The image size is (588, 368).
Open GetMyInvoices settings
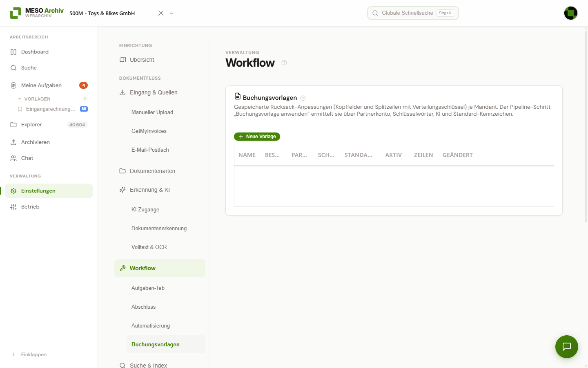point(166,131)
